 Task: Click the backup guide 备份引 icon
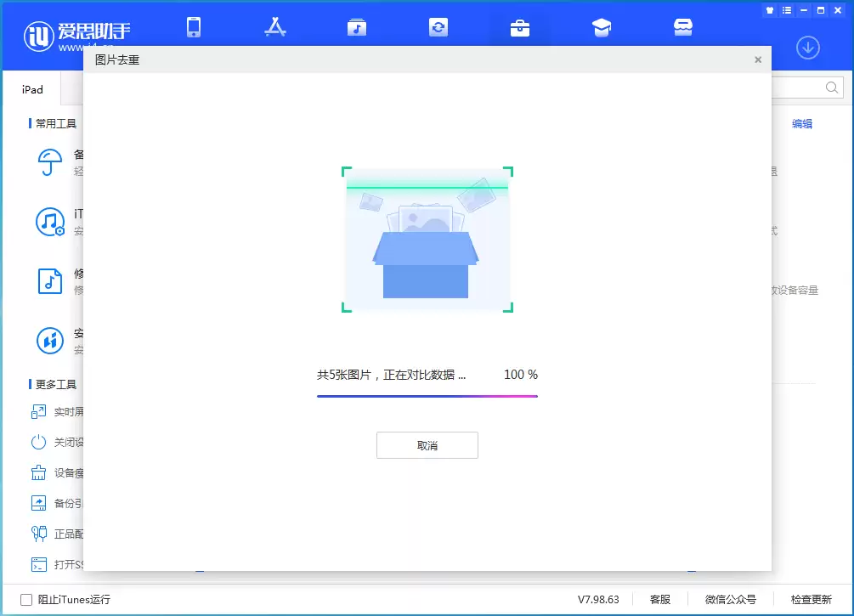pos(39,503)
